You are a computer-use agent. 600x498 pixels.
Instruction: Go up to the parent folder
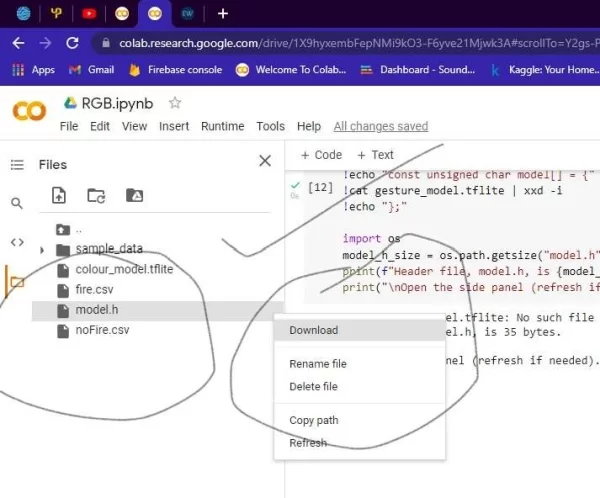pos(63,230)
